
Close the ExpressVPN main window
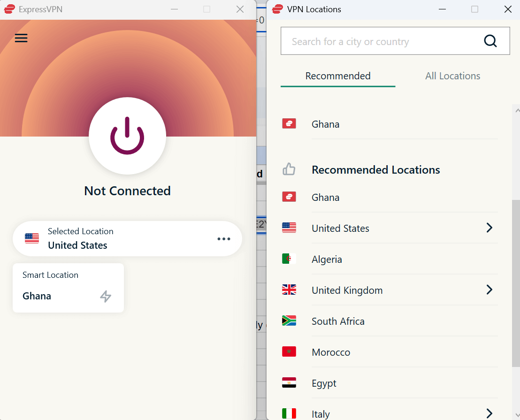240,9
